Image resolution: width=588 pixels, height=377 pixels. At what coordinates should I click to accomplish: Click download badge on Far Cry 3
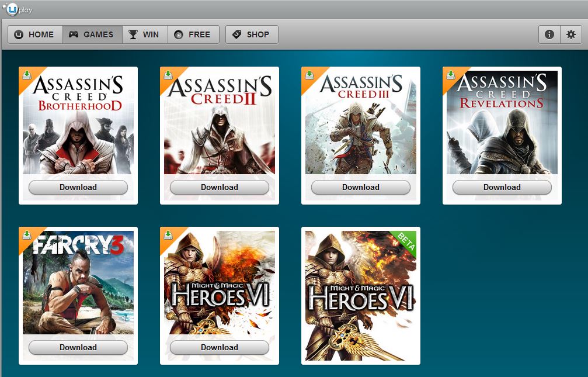[27, 235]
